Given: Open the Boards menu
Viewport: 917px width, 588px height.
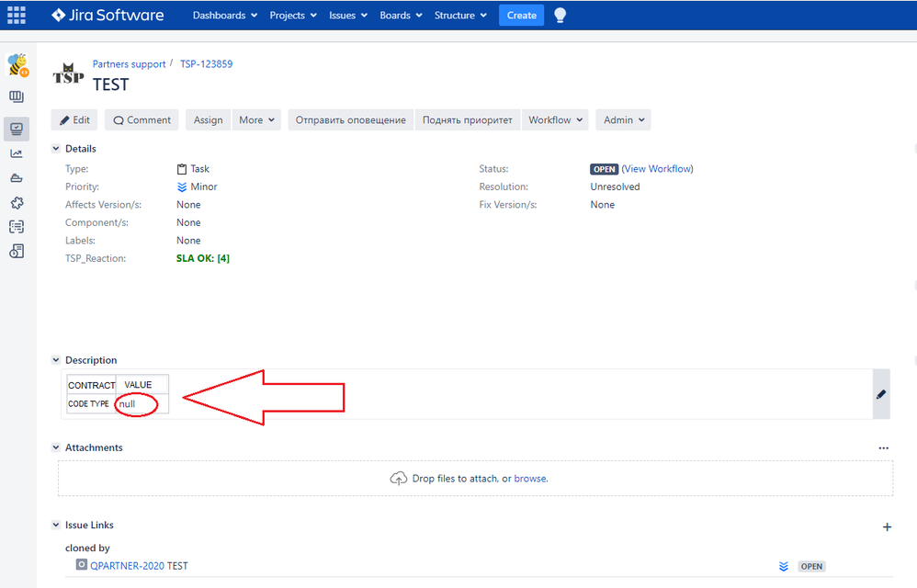Looking at the screenshot, I should (401, 16).
